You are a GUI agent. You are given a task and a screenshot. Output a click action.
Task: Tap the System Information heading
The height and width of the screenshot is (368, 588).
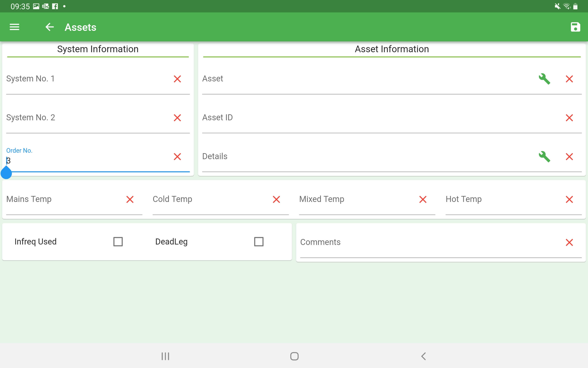click(98, 49)
